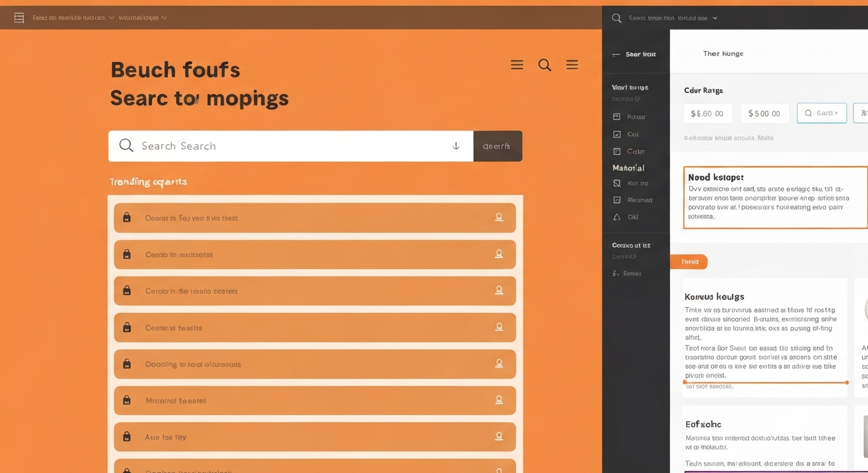This screenshot has width=868, height=473.
Task: Select the 'Comiko ot ics' sidebar section
Action: coord(631,245)
